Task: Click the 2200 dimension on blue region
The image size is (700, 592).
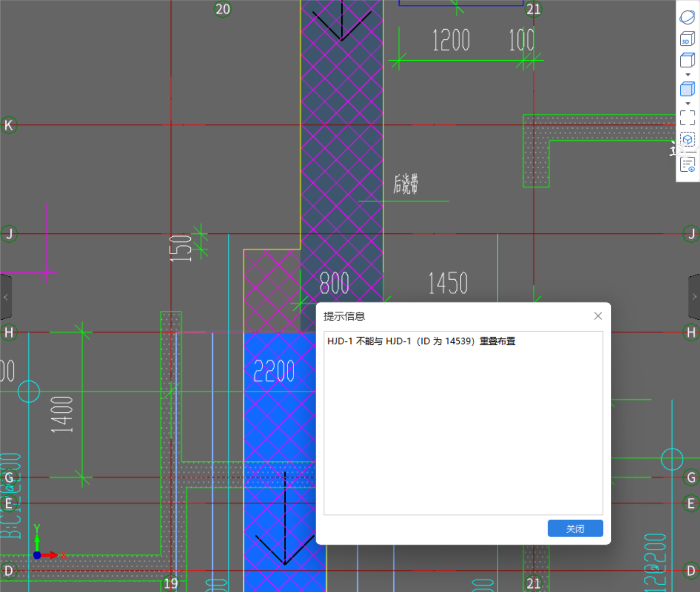Action: tap(274, 371)
